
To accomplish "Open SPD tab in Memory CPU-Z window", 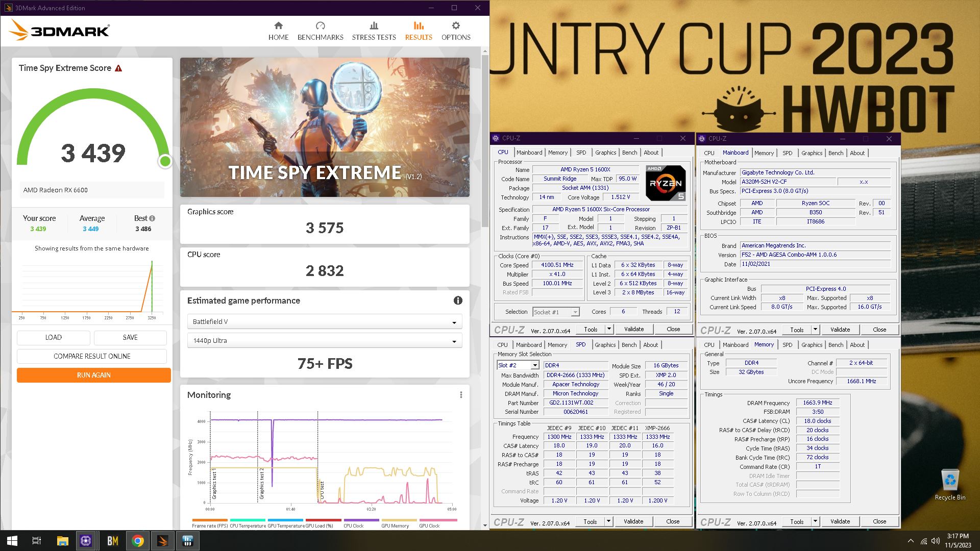I will click(787, 345).
